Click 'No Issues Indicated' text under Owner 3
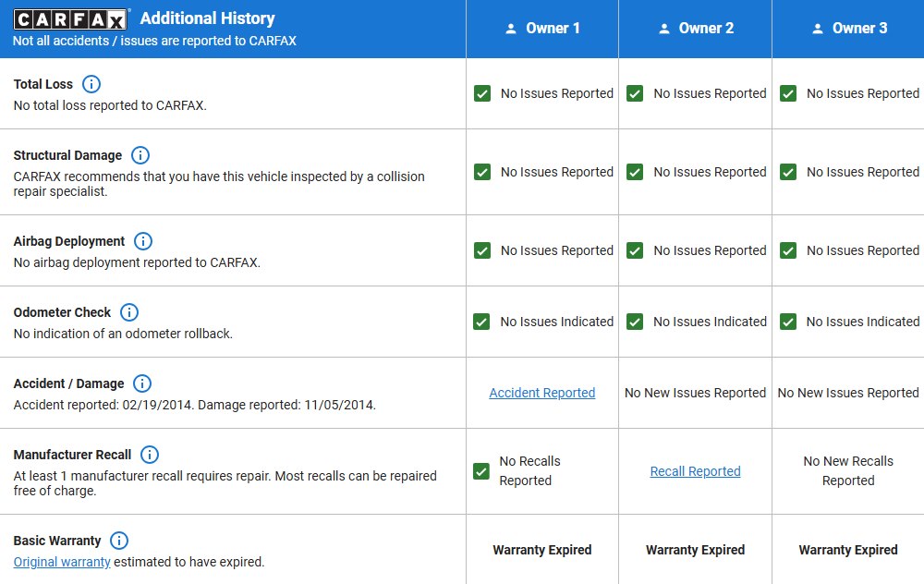Viewport: 924px width, 584px height. [x=863, y=322]
